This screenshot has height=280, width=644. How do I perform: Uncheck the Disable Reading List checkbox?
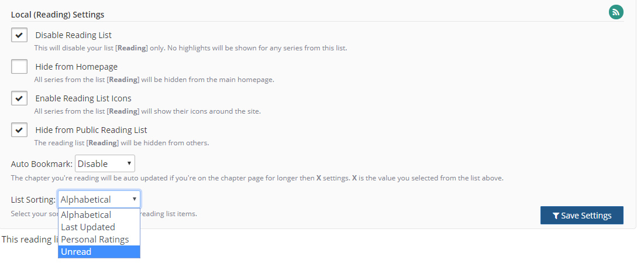(19, 35)
